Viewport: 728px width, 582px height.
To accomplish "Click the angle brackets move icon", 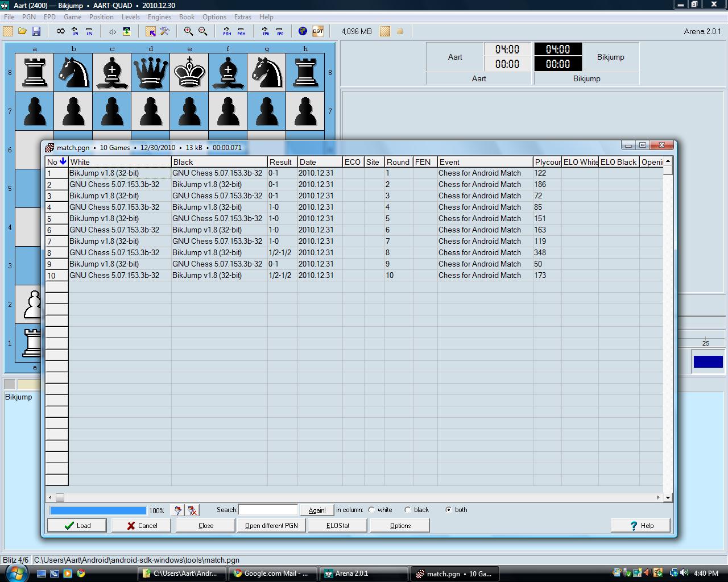I will pos(113,31).
